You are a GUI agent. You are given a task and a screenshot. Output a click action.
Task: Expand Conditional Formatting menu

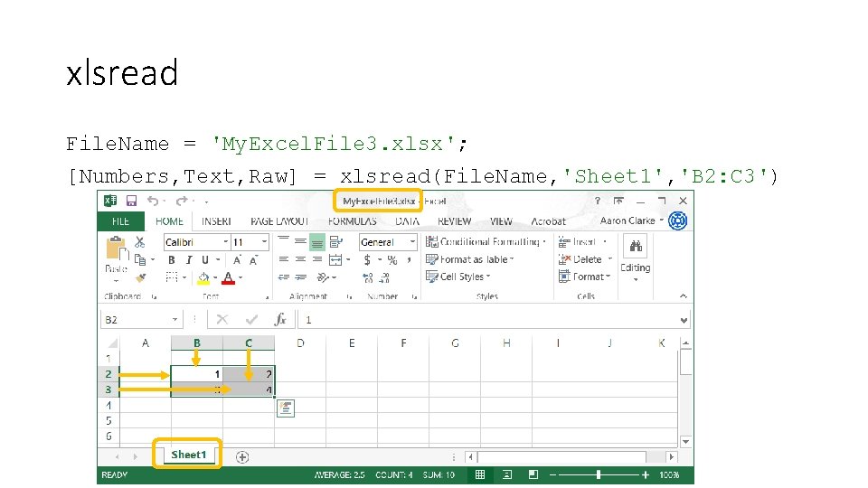tap(486, 242)
